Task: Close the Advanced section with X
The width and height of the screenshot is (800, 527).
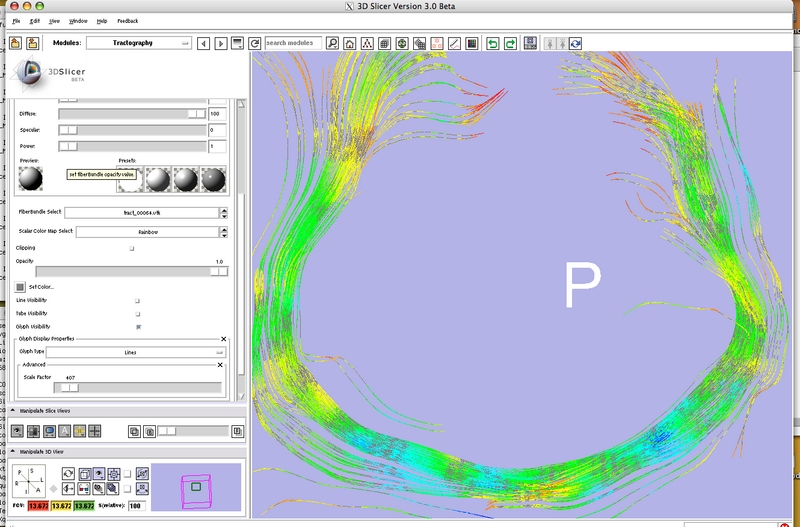Action: 220,365
